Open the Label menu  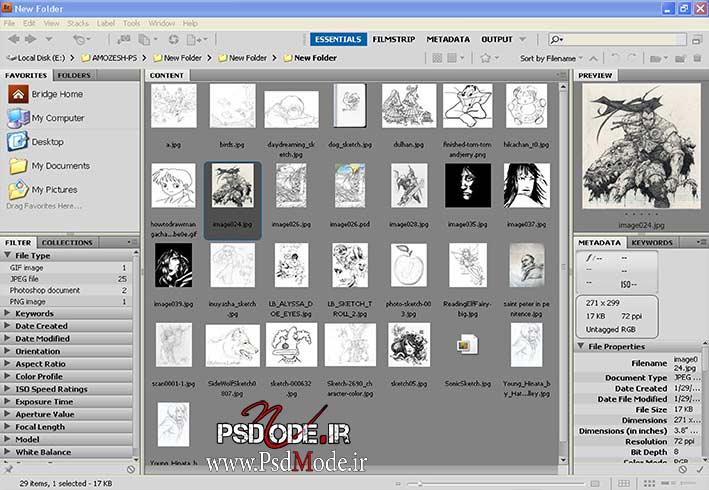pyautogui.click(x=105, y=23)
